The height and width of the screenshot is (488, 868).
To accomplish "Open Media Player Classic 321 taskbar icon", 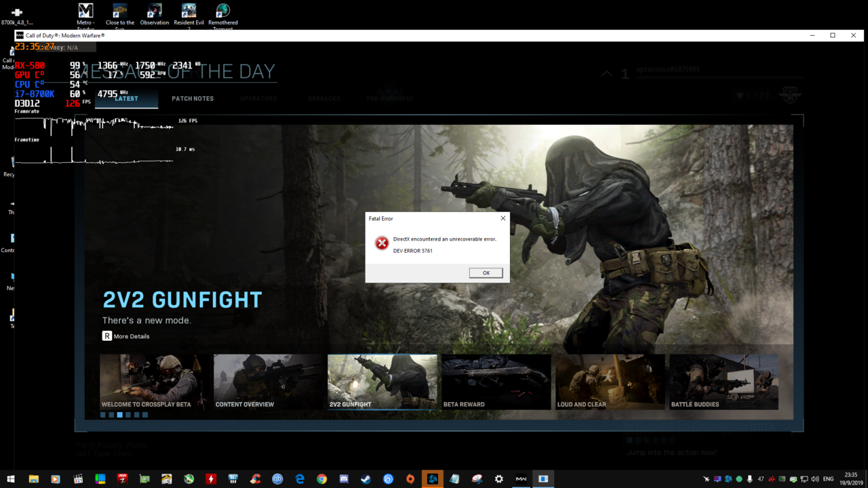I will [78, 479].
